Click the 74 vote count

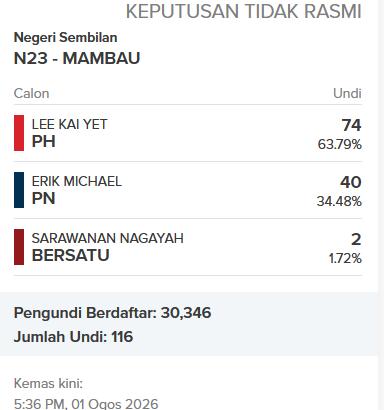(x=351, y=125)
